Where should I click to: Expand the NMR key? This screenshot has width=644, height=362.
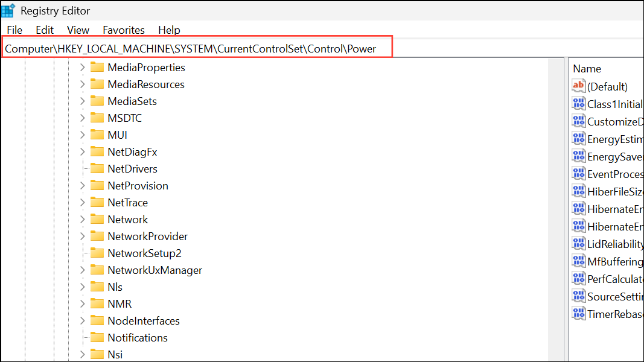(83, 303)
